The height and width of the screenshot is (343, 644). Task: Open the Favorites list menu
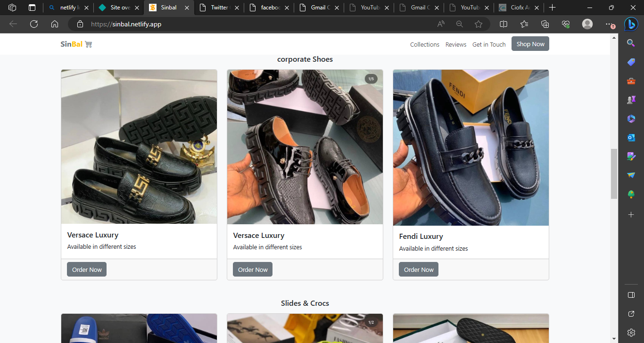click(524, 24)
